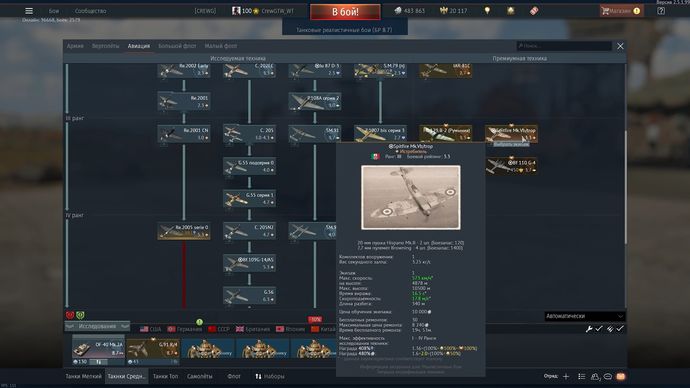Select the P.108A серия 2 card
Viewport: 690px width, 388px height.
pyautogui.click(x=315, y=101)
